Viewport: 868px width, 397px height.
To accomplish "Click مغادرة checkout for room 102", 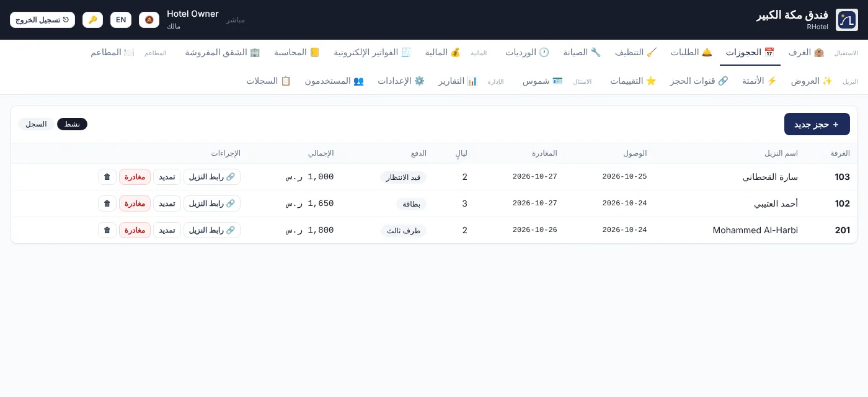I will [135, 203].
